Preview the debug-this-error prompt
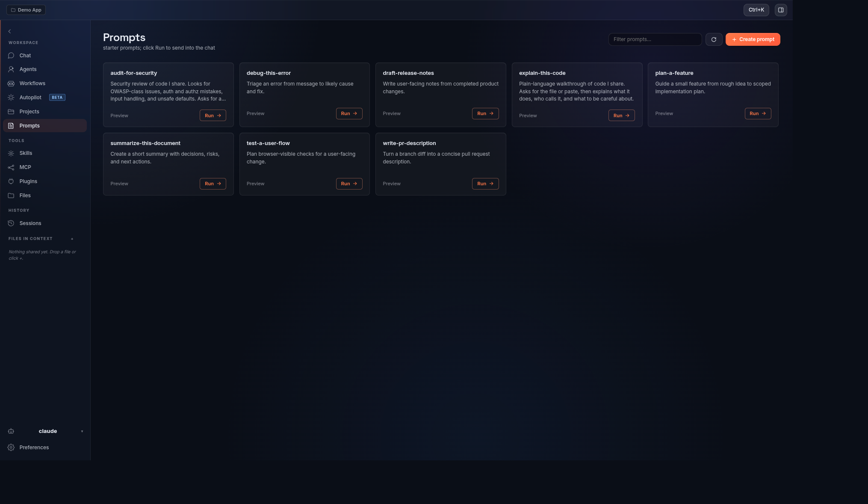 [x=255, y=113]
